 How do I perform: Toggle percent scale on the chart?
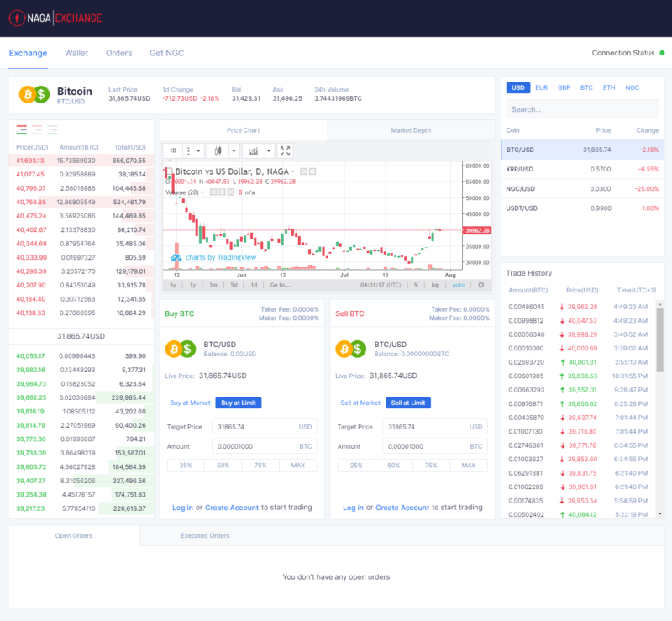[x=416, y=285]
